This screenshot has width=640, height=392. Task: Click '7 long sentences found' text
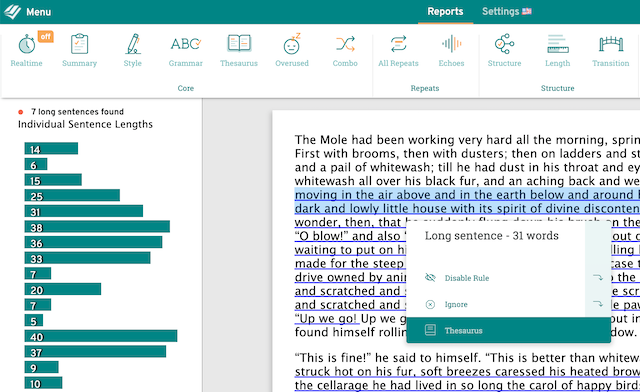pos(78,112)
